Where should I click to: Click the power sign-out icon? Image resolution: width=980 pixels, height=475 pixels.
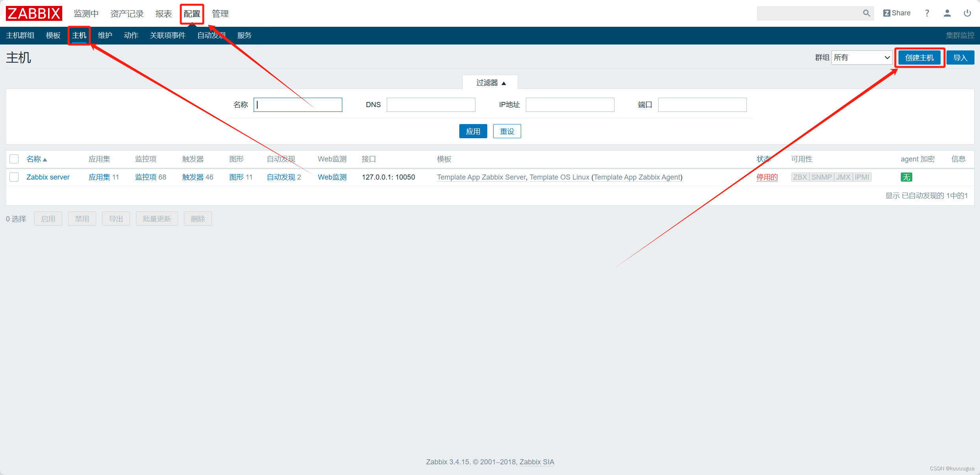967,13
